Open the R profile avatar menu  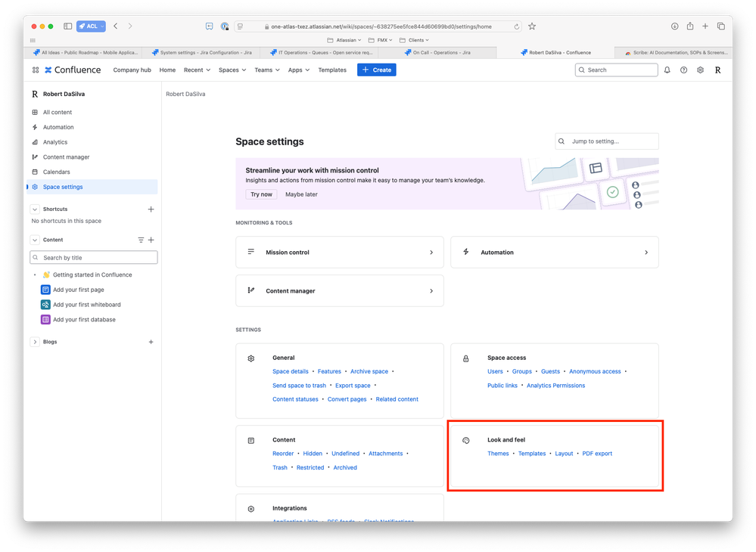pos(717,70)
